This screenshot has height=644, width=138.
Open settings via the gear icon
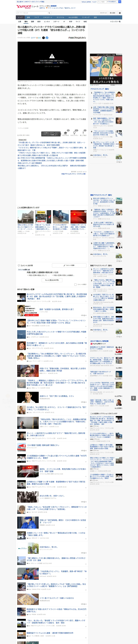[x=120, y=13]
